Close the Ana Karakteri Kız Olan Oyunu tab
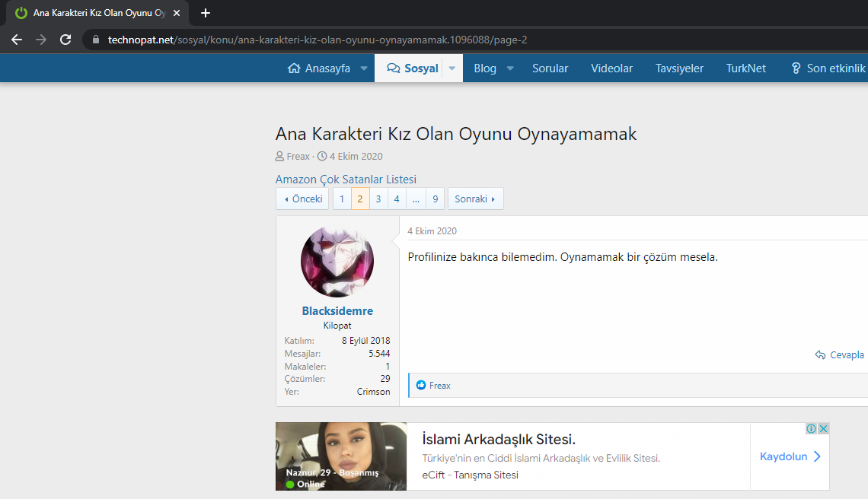 click(x=177, y=13)
